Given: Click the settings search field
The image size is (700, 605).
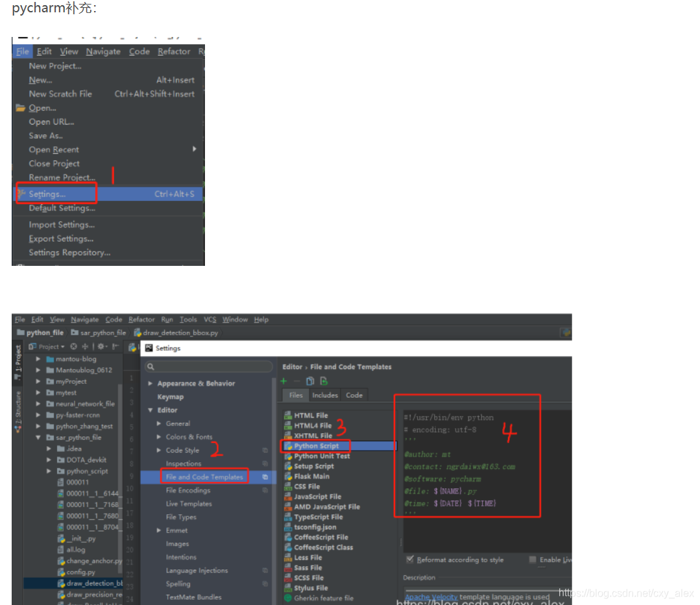Looking at the screenshot, I should [x=208, y=367].
